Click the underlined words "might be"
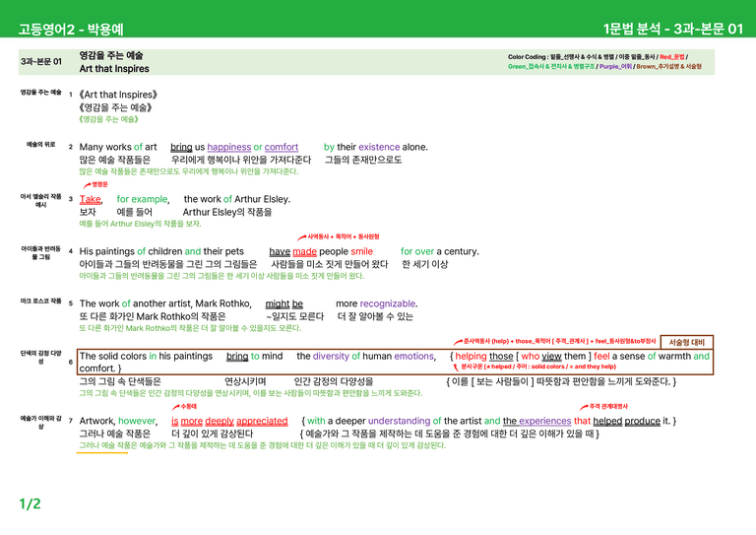This screenshot has height=535, width=756. pyautogui.click(x=283, y=303)
